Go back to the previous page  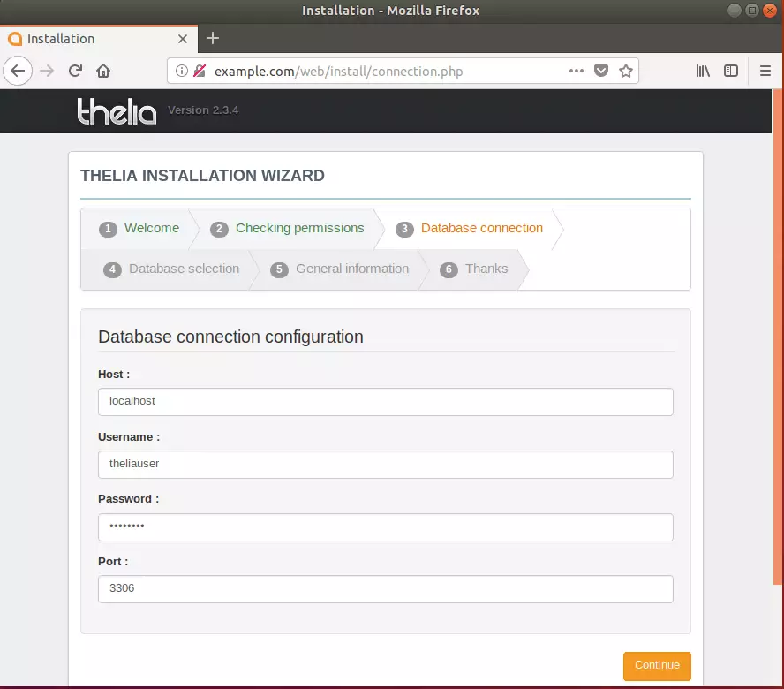[x=18, y=71]
